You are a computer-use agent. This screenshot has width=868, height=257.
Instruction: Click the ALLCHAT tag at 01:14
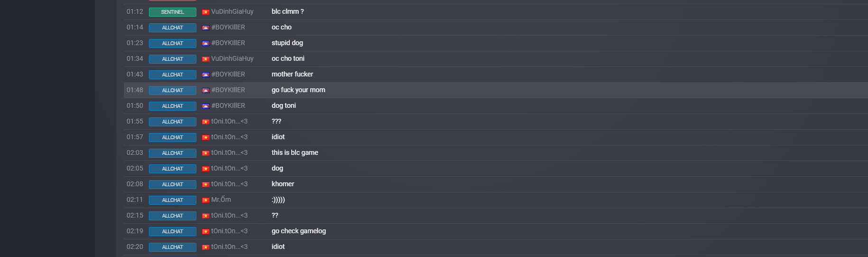pos(173,28)
